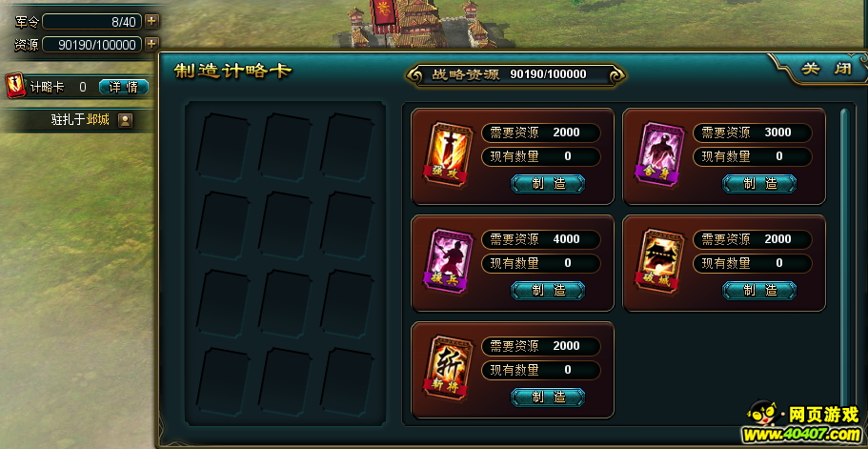Click the first empty card slot
This screenshot has height=449, width=868.
coord(223,147)
